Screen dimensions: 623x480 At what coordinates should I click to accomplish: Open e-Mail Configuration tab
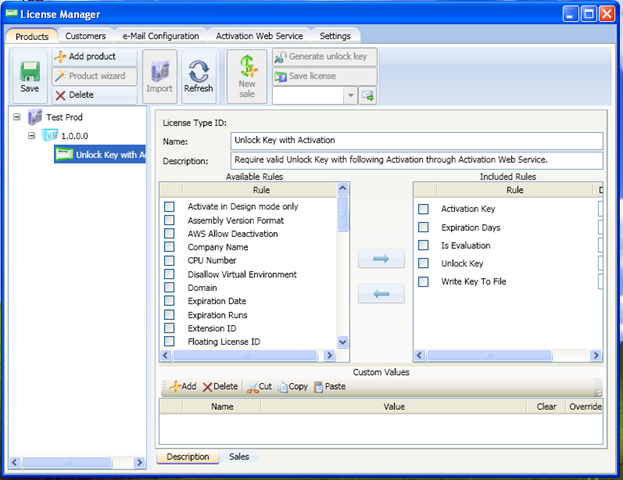click(161, 36)
